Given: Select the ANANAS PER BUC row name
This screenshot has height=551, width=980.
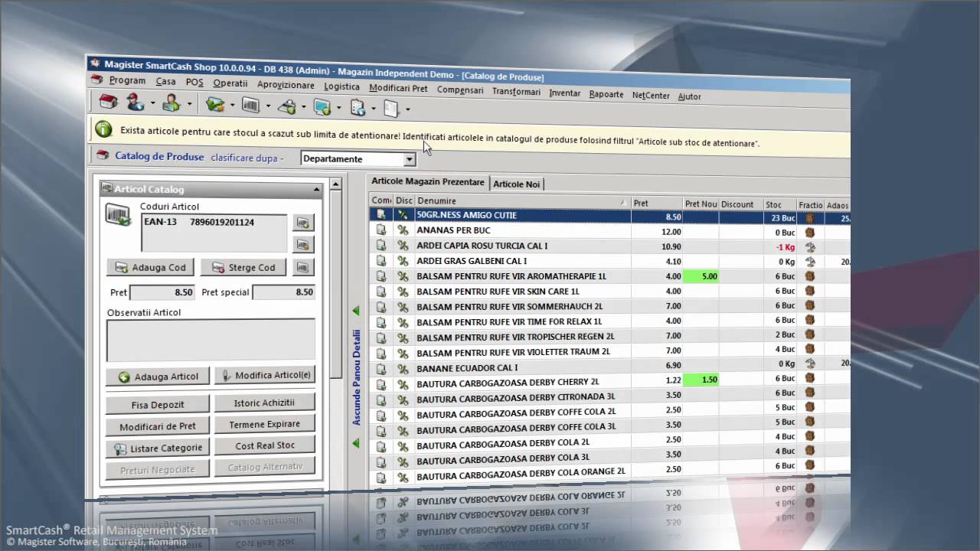Looking at the screenshot, I should click(453, 230).
